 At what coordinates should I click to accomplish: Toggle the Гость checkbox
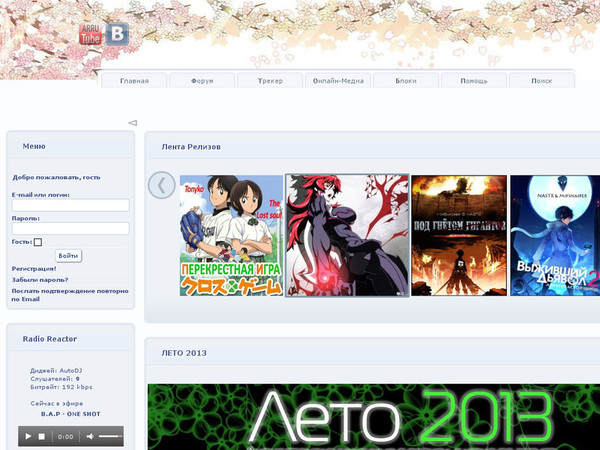(x=38, y=242)
